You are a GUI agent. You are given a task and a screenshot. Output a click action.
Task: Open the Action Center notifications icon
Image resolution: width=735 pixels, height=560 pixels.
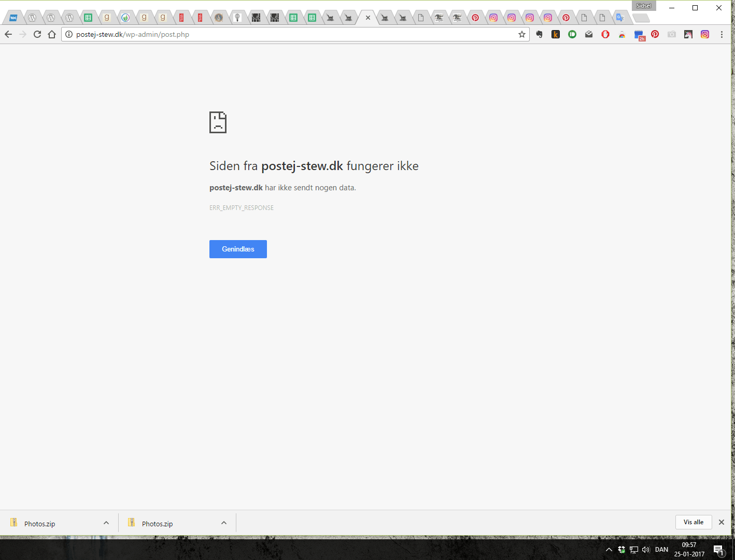719,550
